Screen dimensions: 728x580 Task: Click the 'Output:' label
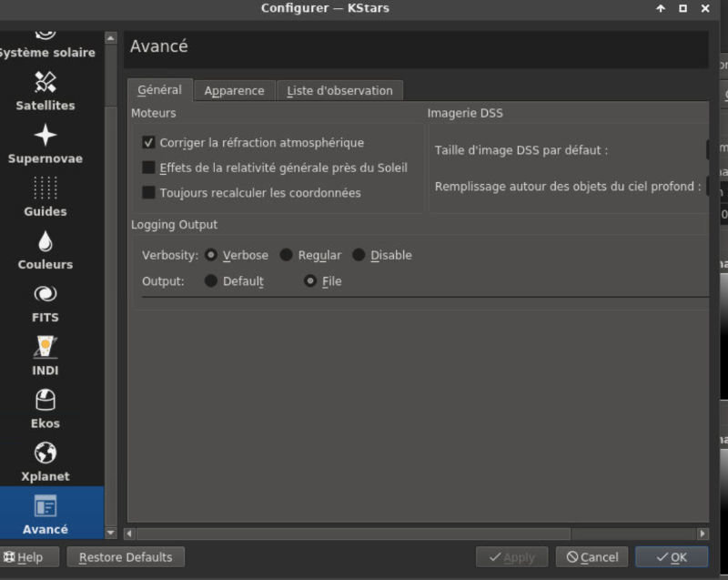(163, 281)
